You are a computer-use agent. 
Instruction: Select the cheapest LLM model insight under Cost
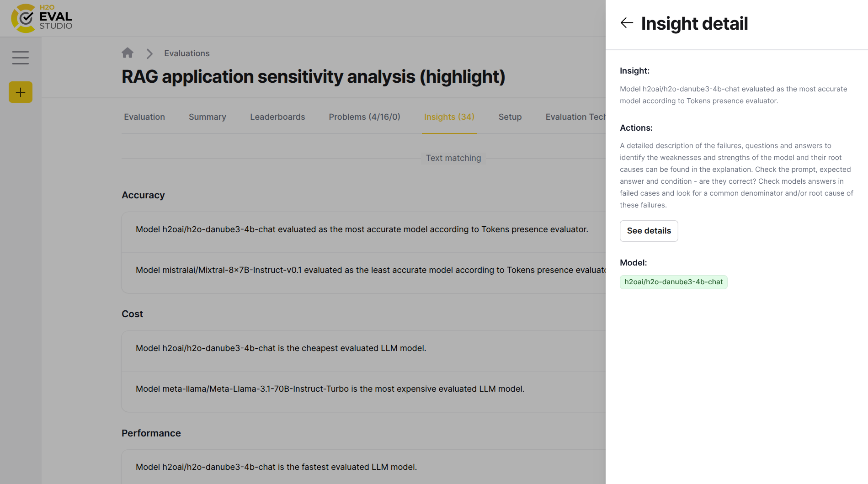pos(281,348)
